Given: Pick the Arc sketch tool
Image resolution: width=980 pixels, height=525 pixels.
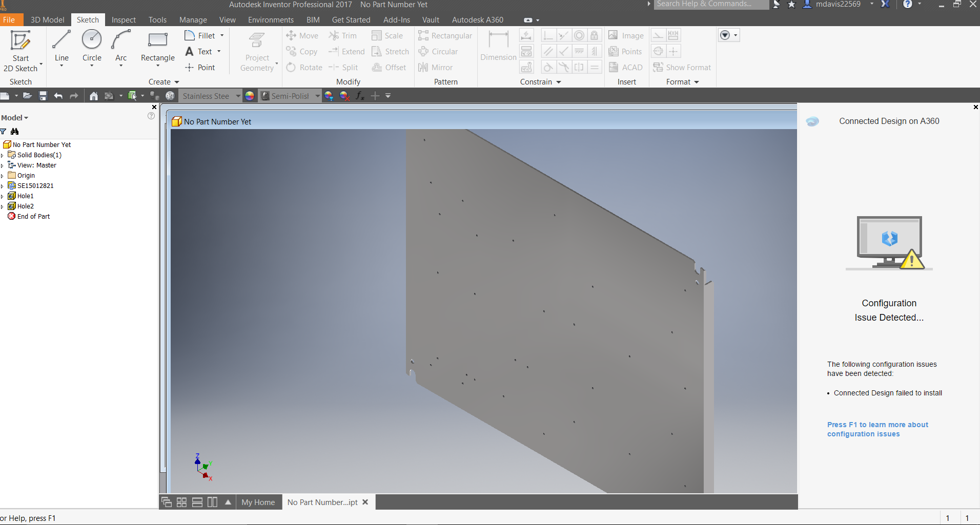Looking at the screenshot, I should point(121,39).
